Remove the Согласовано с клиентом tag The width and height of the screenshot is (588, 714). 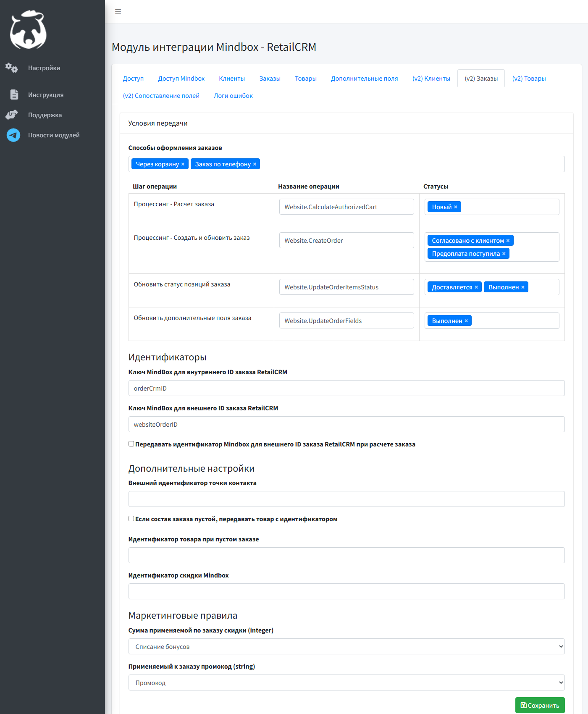[x=508, y=241]
